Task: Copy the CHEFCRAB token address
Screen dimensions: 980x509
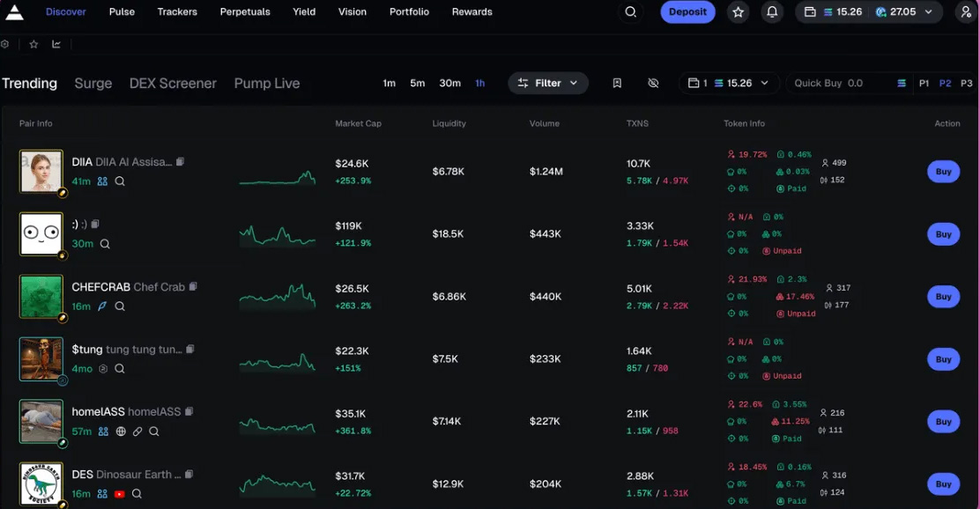Action: [x=193, y=286]
